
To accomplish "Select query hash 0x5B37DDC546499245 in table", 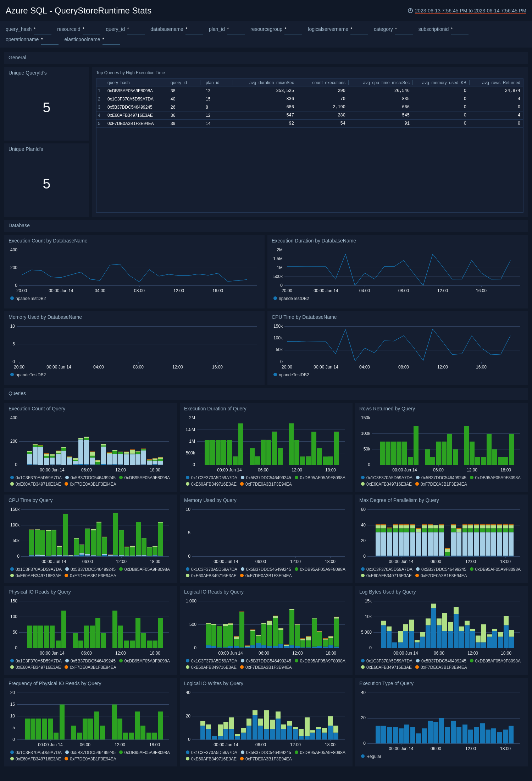I will 130,107.
